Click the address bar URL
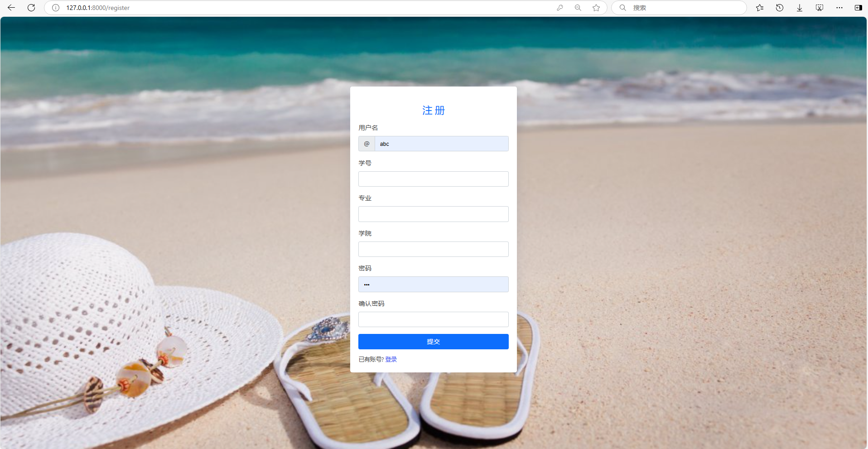Screen dimensions: 868x449 point(98,8)
